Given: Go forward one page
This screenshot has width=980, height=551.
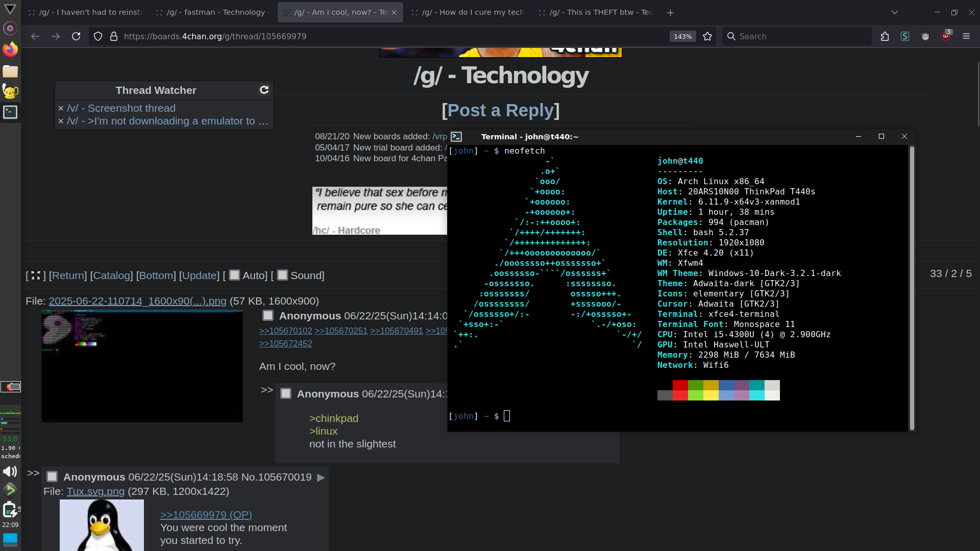Looking at the screenshot, I should pyautogui.click(x=56, y=36).
